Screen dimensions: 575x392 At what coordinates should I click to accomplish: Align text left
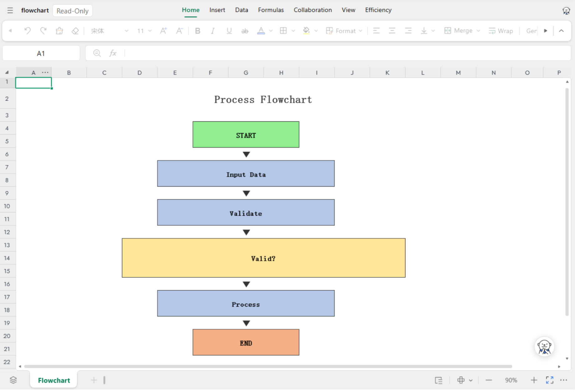pos(376,31)
